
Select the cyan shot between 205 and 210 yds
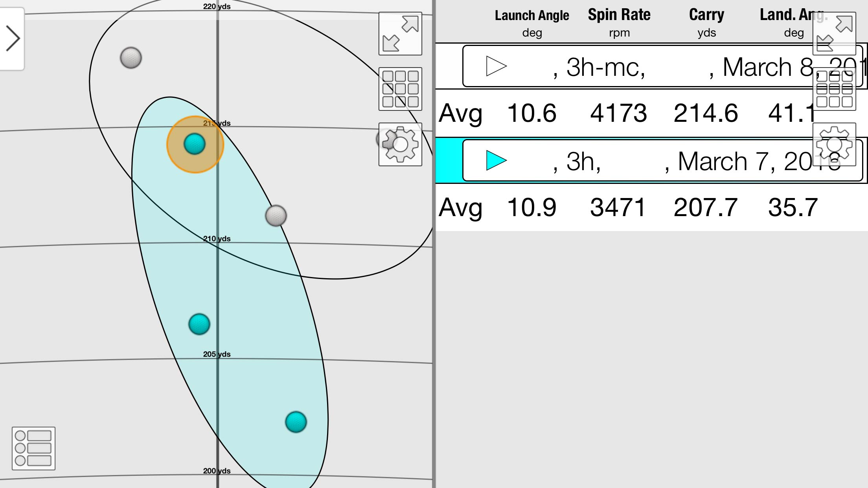coord(199,324)
